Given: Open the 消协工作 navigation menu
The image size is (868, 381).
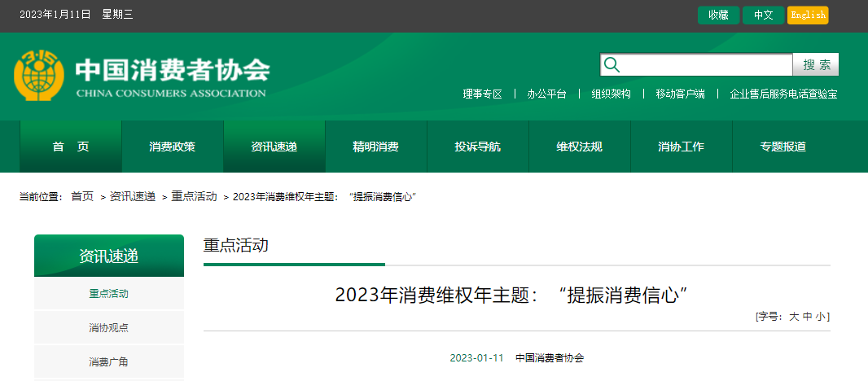Looking at the screenshot, I should point(682,147).
